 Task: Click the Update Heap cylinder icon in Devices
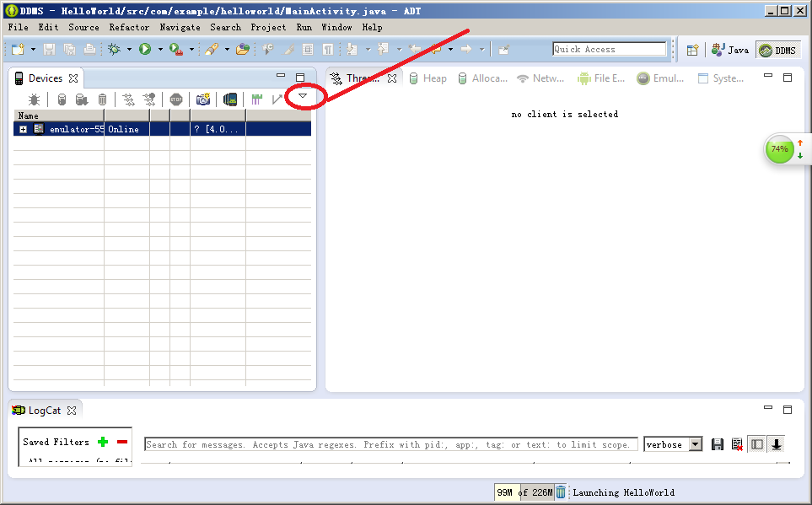(x=62, y=99)
